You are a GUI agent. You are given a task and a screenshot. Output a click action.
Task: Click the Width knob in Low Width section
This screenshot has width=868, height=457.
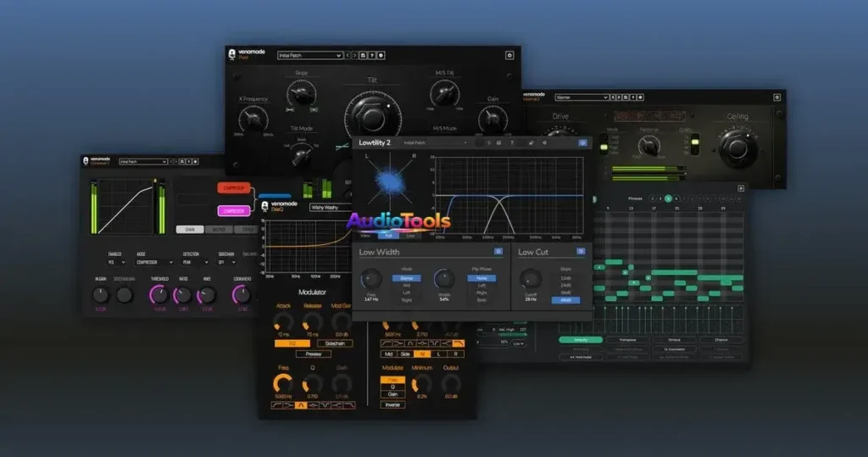(444, 279)
